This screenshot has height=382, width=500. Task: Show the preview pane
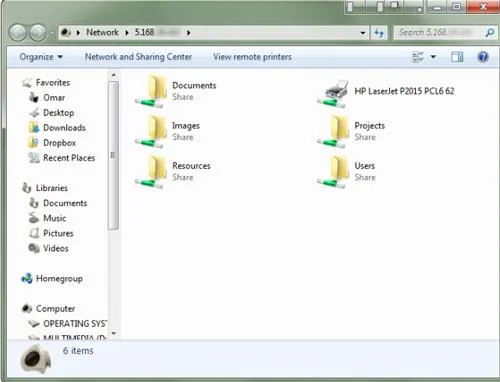tap(457, 57)
